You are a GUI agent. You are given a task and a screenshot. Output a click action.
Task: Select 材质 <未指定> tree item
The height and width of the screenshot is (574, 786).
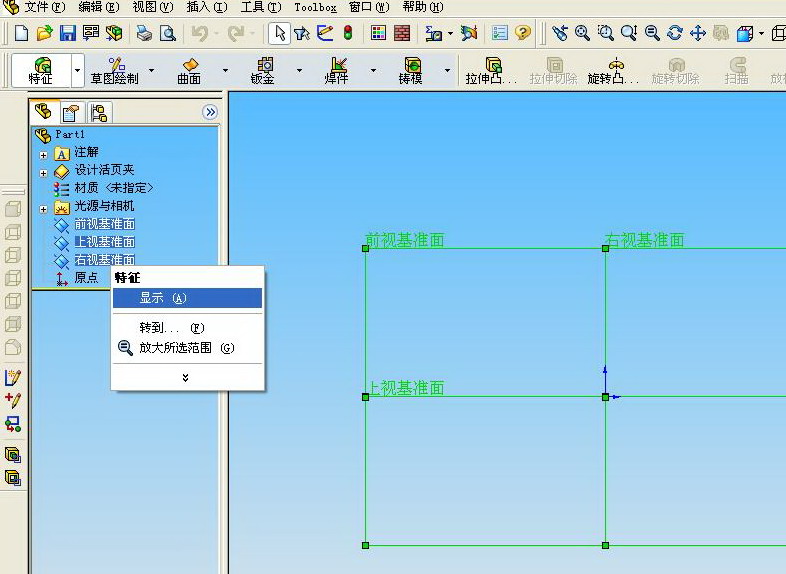(x=113, y=187)
